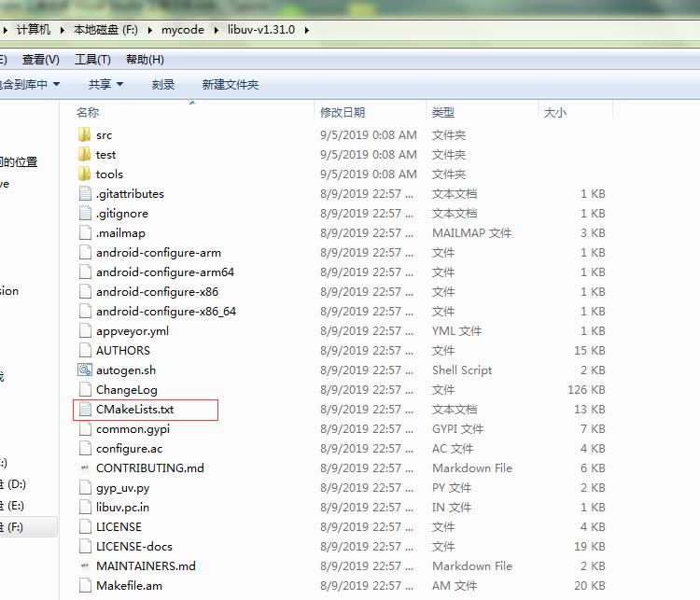This screenshot has width=700, height=600.
Task: Click the test folder icon
Action: [84, 155]
